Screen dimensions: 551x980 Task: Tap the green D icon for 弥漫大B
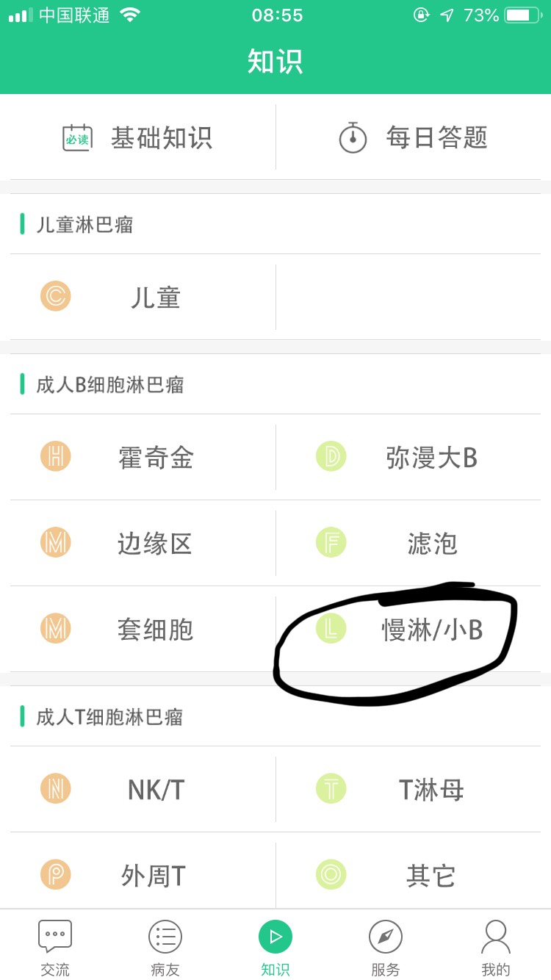click(x=331, y=456)
